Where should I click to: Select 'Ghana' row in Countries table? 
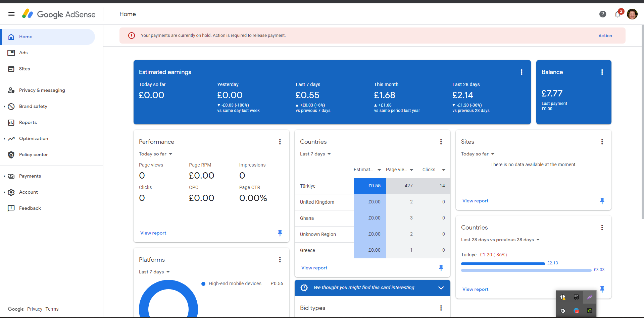(373, 218)
